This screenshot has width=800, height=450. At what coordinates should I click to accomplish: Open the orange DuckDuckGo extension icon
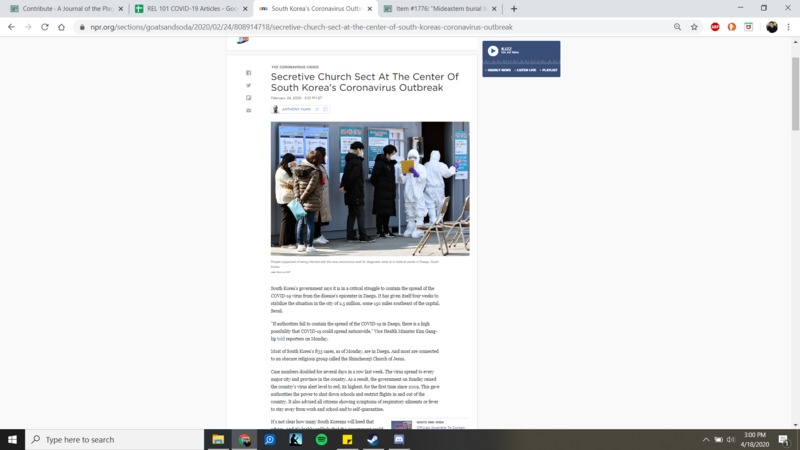tap(732, 27)
